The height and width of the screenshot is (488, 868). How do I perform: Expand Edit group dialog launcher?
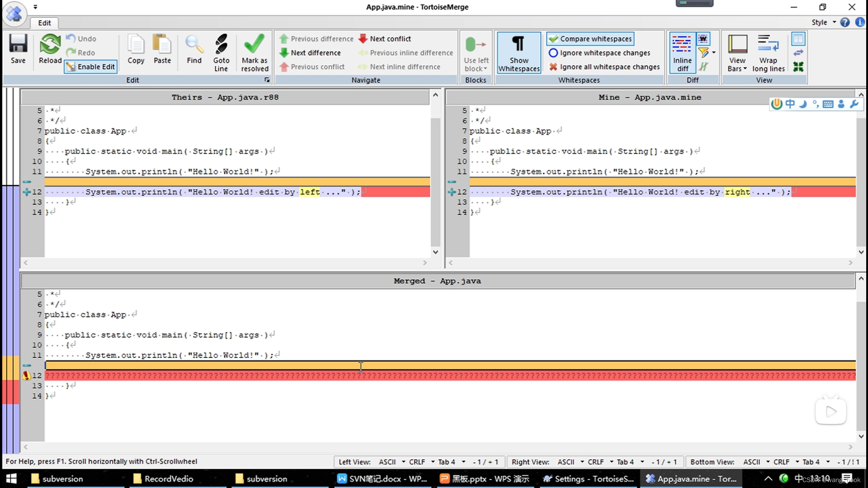pyautogui.click(x=267, y=80)
